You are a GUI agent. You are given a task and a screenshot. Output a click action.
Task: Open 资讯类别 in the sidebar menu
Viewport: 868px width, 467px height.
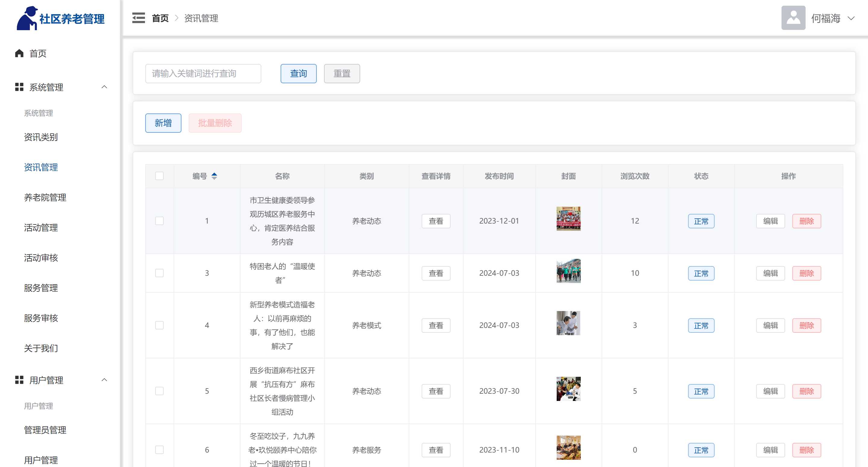tap(41, 137)
